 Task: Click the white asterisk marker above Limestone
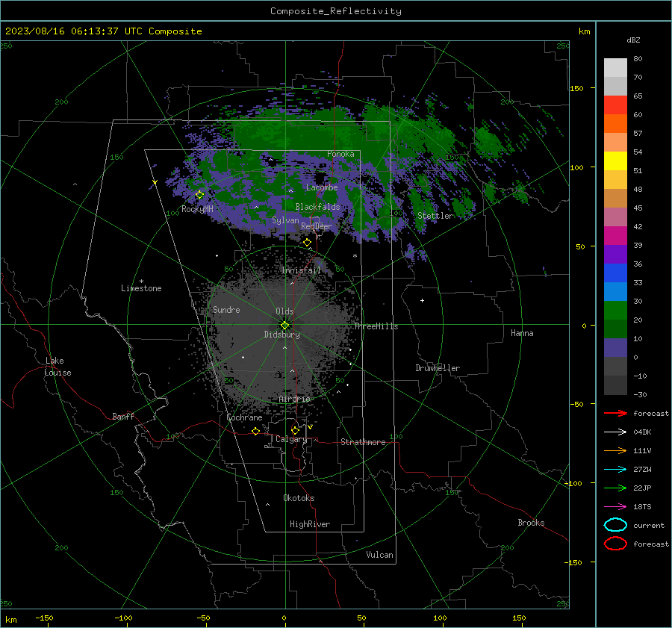point(141,282)
